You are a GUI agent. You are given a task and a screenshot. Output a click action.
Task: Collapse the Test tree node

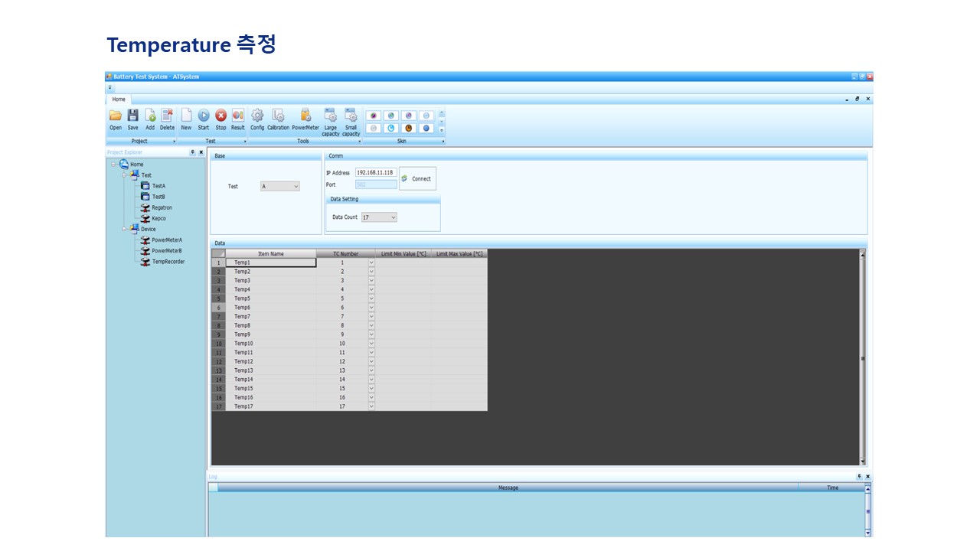(x=124, y=175)
